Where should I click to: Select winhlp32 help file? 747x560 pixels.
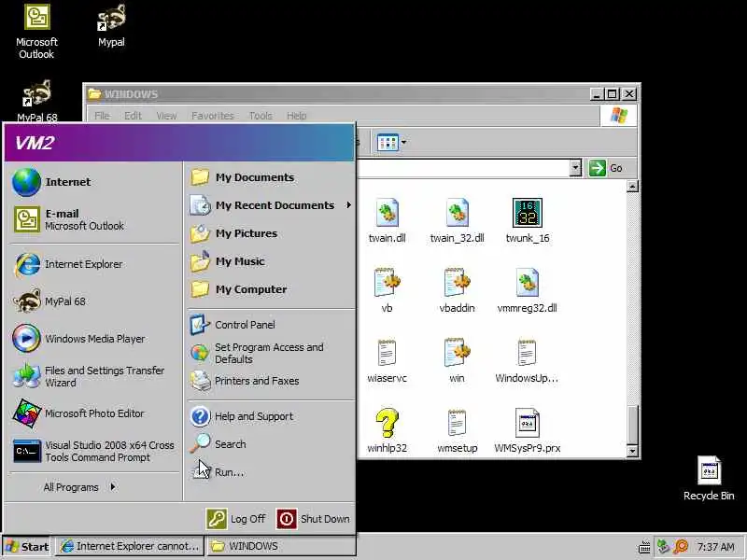click(x=387, y=431)
